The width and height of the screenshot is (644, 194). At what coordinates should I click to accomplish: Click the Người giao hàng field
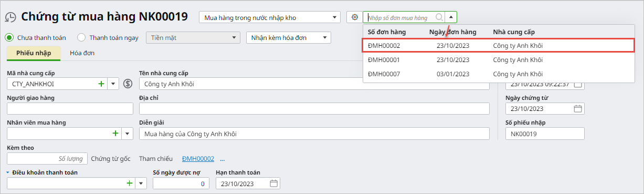(x=70, y=108)
